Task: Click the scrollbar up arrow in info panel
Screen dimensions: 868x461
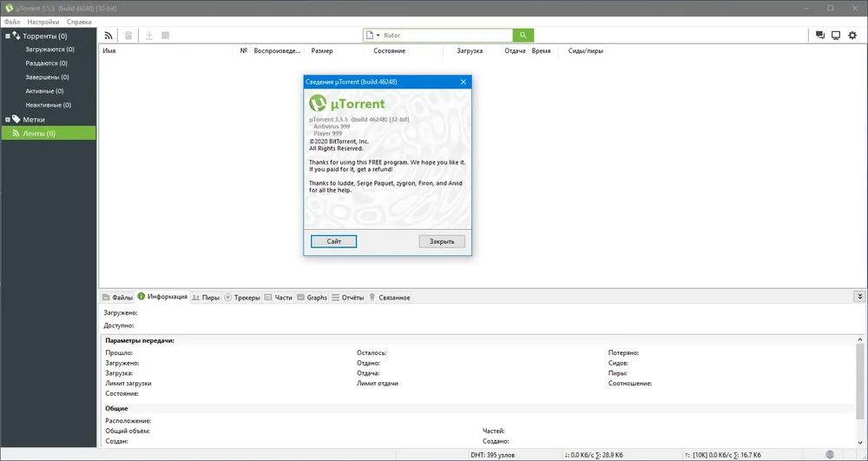Action: (859, 339)
